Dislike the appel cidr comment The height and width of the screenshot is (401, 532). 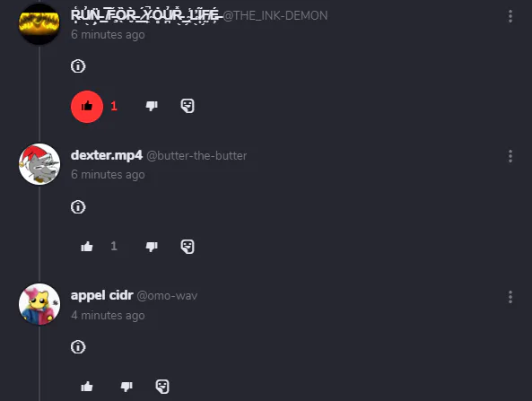pyautogui.click(x=126, y=387)
